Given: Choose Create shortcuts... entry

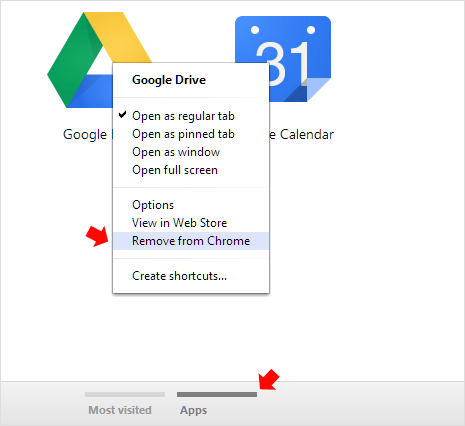Looking at the screenshot, I should tap(191, 276).
